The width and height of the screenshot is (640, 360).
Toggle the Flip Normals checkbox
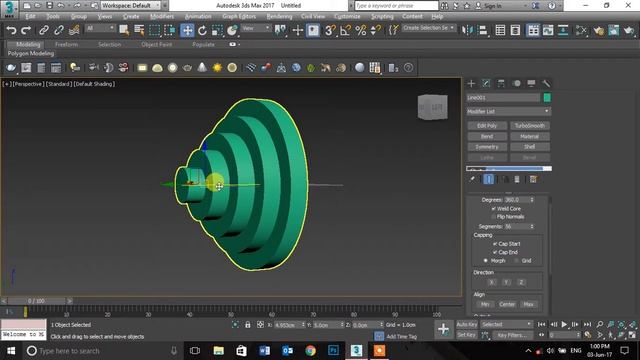[494, 217]
